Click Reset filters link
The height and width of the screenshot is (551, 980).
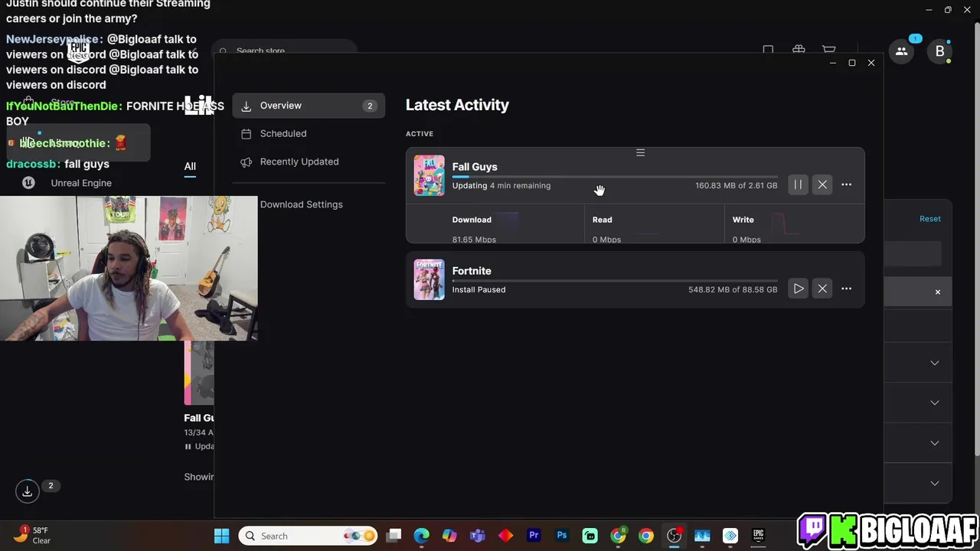click(x=930, y=219)
